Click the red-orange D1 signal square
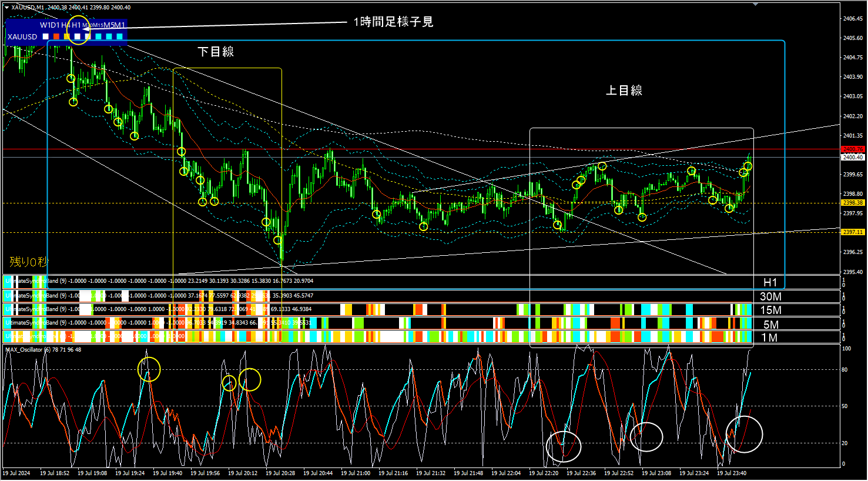The width and height of the screenshot is (868, 481). tap(56, 36)
